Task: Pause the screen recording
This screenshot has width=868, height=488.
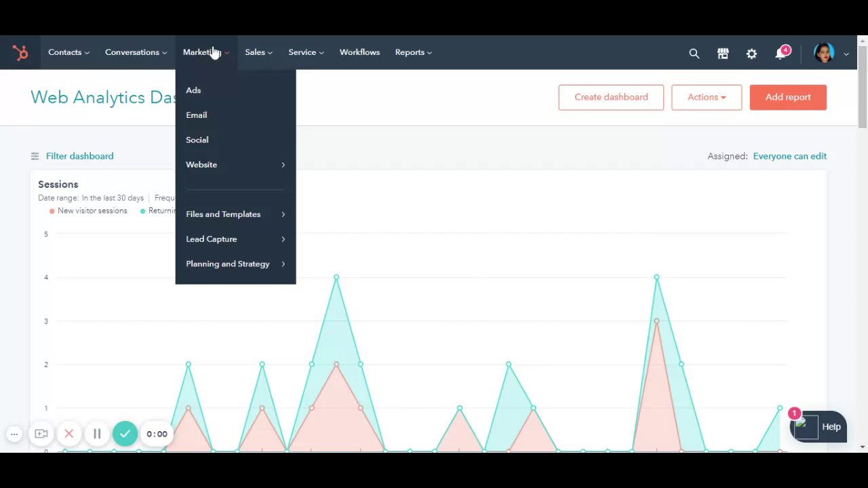Action: [x=97, y=434]
